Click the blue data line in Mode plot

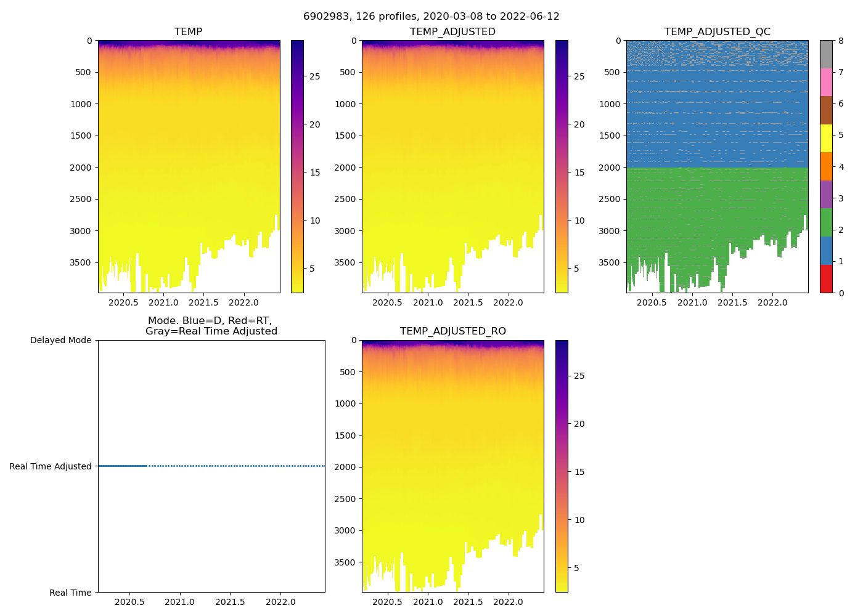pos(123,466)
